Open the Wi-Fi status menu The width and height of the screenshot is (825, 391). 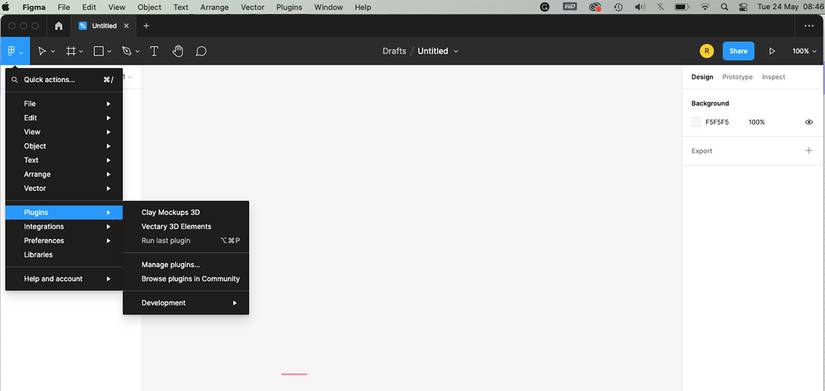(x=705, y=7)
